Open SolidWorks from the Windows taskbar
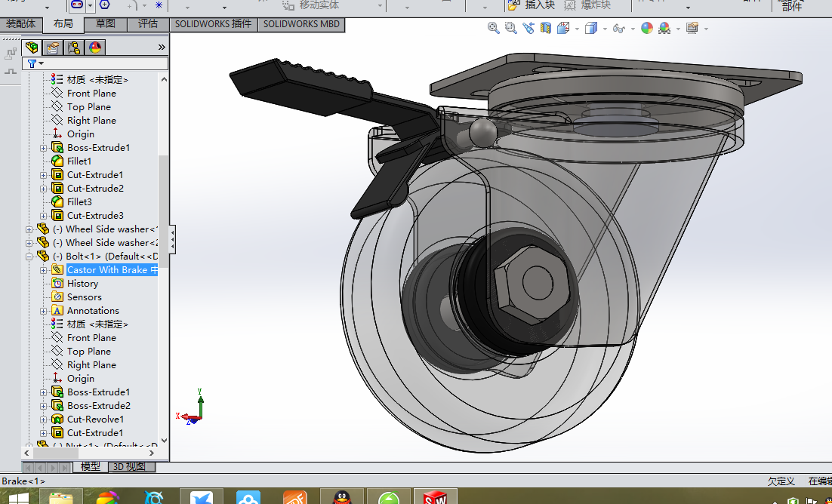Image resolution: width=832 pixels, height=504 pixels. coord(435,497)
